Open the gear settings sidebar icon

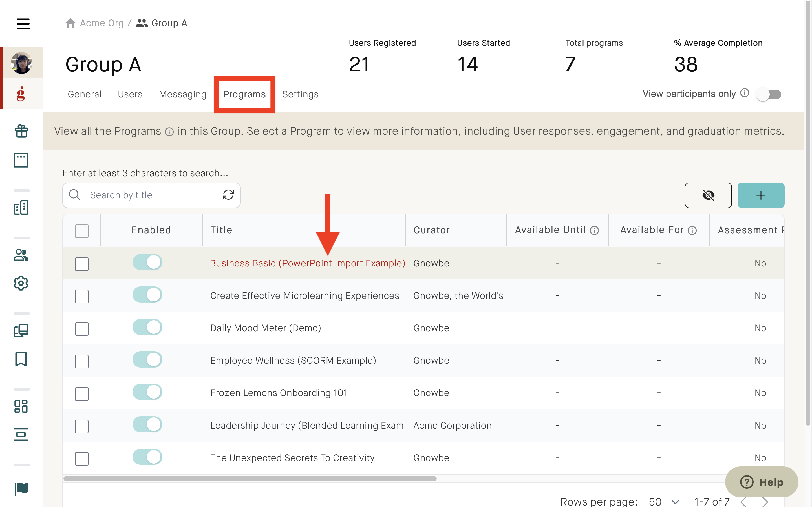tap(21, 283)
